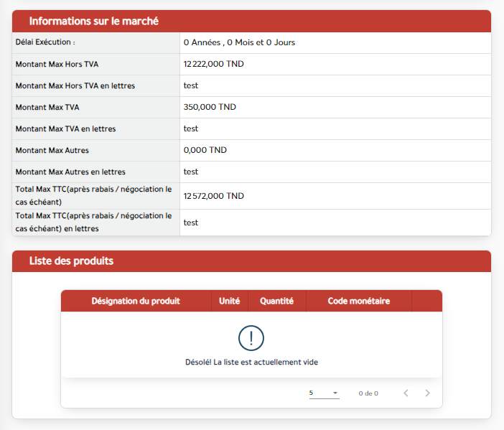
Task: Click the exclamation icon in the empty list
Action: point(251,338)
